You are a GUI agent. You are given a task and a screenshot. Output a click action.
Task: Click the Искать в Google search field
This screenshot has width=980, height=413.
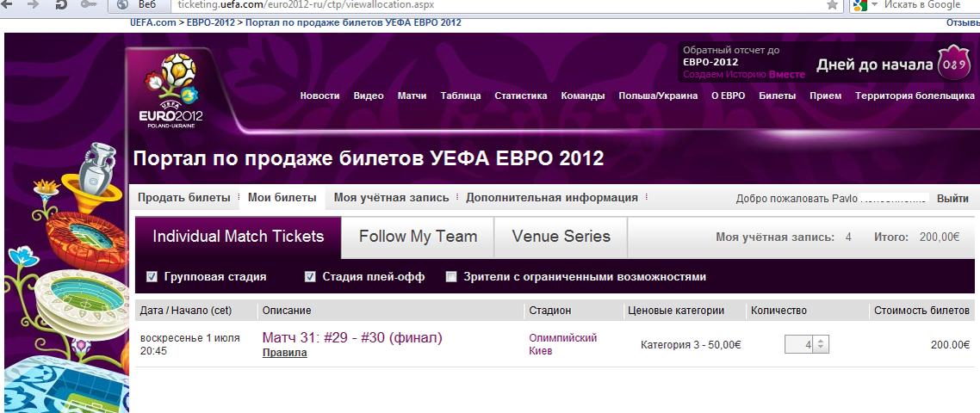[922, 4]
